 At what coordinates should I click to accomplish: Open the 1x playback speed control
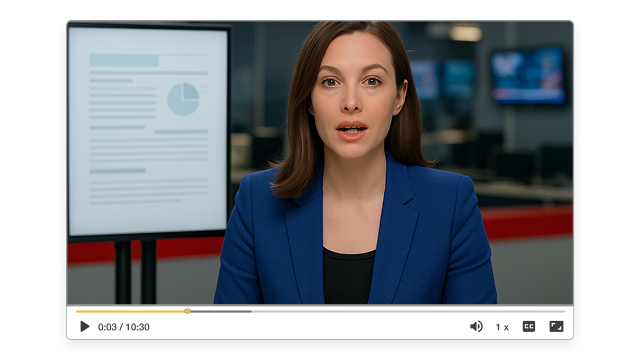pyautogui.click(x=502, y=327)
